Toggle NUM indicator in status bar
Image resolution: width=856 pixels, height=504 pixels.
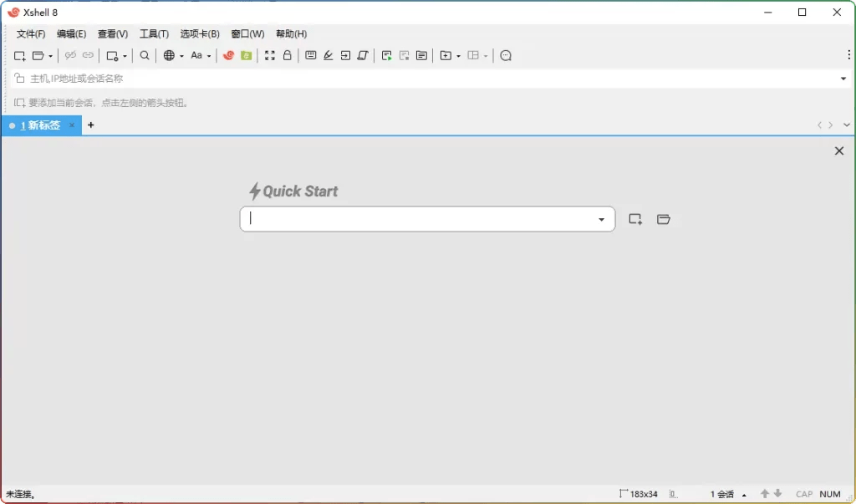(x=829, y=494)
